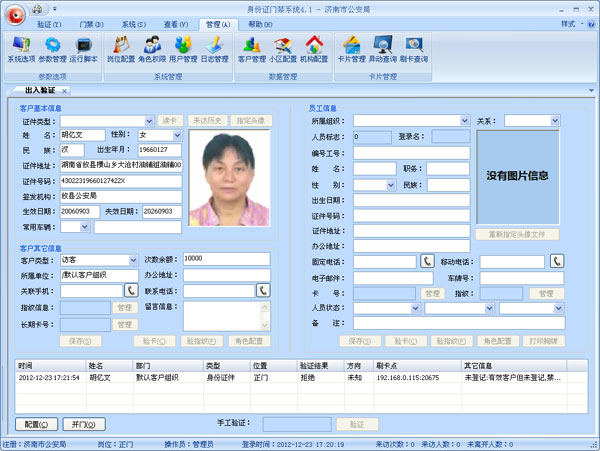
Task: Click the 签发机构 field 攸县公安局
Action: [121, 196]
